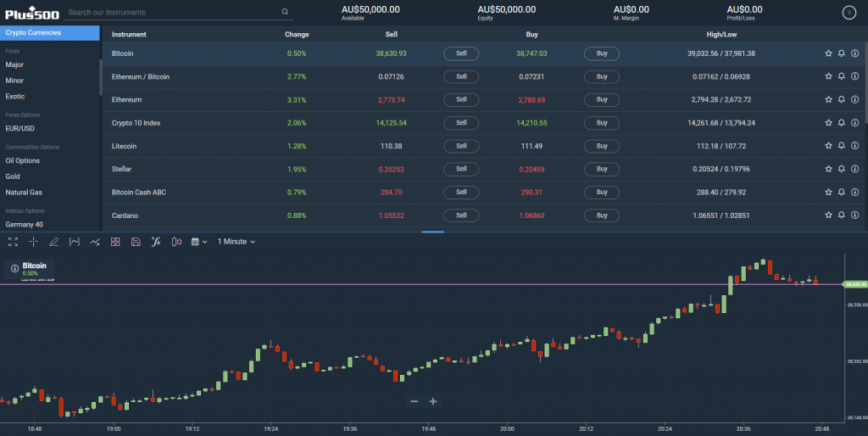The height and width of the screenshot is (436, 868).
Task: Sort by the Change column header
Action: [297, 34]
